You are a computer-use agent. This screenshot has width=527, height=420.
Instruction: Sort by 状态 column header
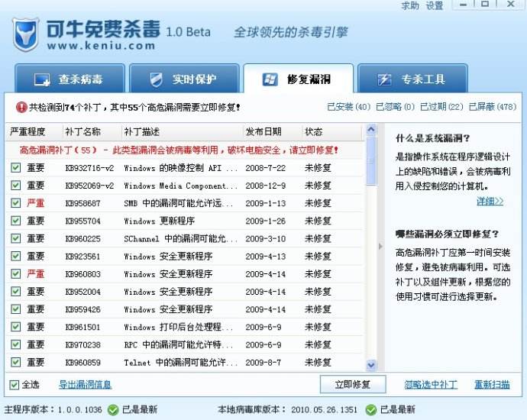[x=332, y=131]
